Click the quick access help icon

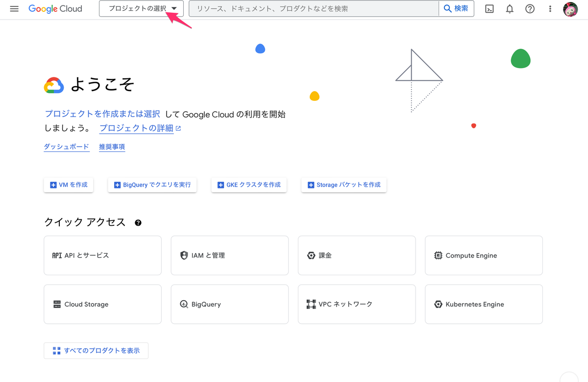pyautogui.click(x=138, y=223)
